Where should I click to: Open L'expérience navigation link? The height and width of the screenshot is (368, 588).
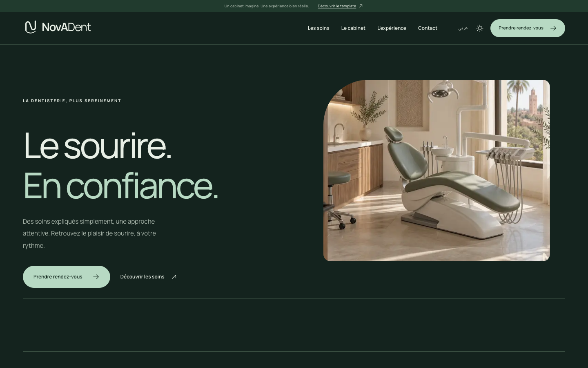pyautogui.click(x=392, y=28)
